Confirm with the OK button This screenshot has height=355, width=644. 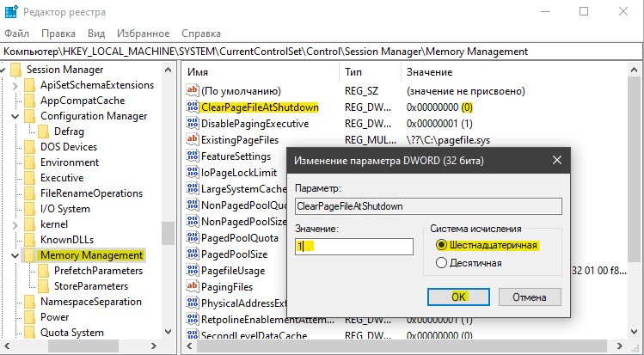click(x=458, y=297)
